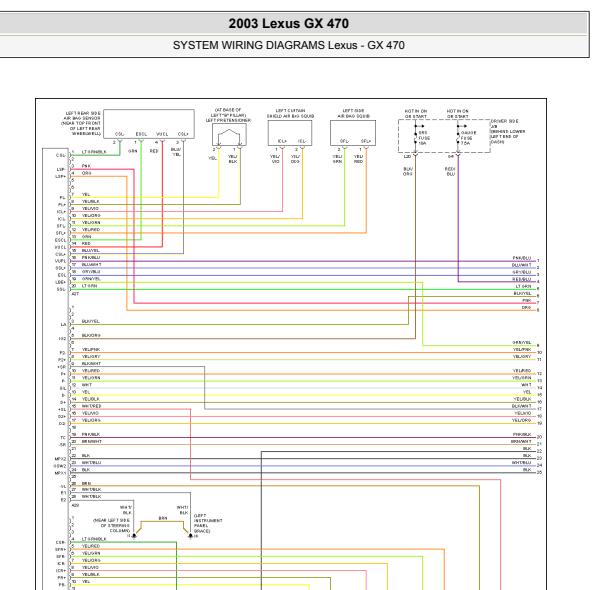601x590 pixels.
Task: Click the ground point near steering column
Action: 134,536
